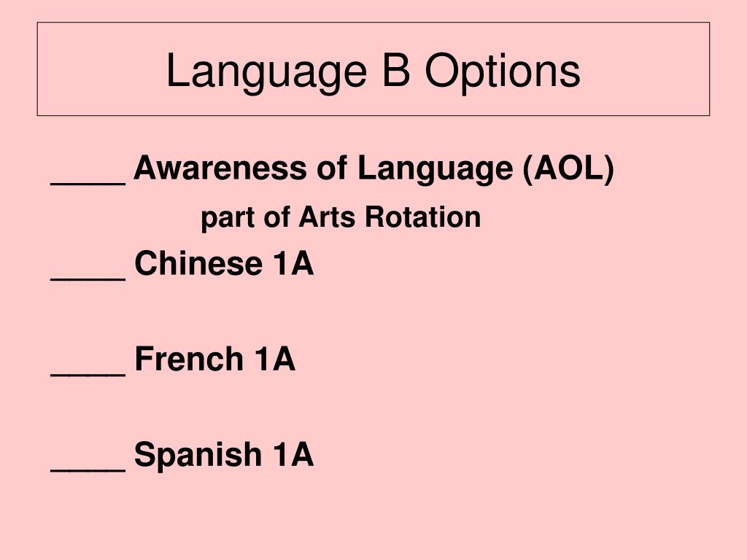This screenshot has width=747, height=560.
Task: Click the word 'Arts' in the subtitle
Action: 327,217
